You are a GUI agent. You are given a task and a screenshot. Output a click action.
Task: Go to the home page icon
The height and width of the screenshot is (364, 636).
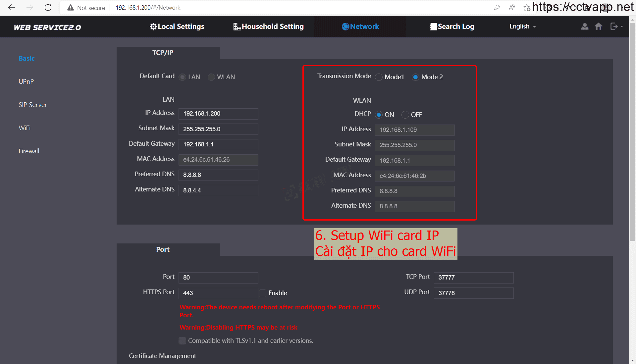pyautogui.click(x=598, y=26)
